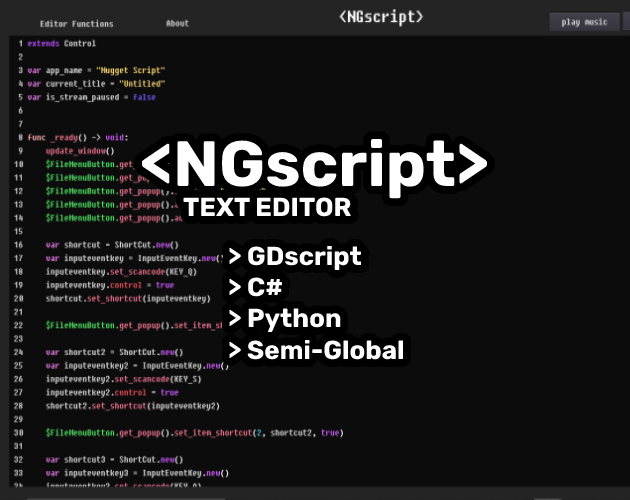Click 'inputeventkey2.set_scancode(KEY_S)' line
Viewport: 630px width, 500px height.
(x=124, y=379)
